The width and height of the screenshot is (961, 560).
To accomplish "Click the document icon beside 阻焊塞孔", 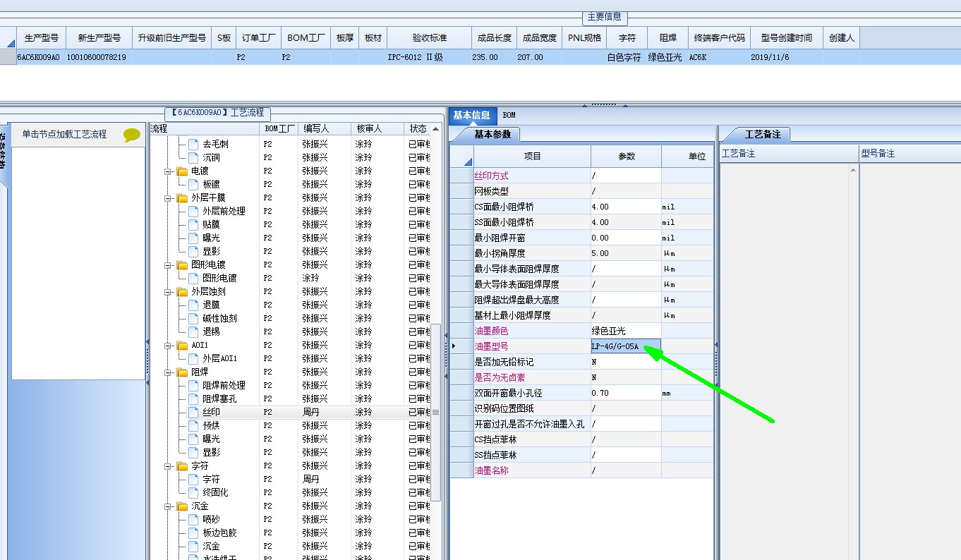I will (193, 398).
